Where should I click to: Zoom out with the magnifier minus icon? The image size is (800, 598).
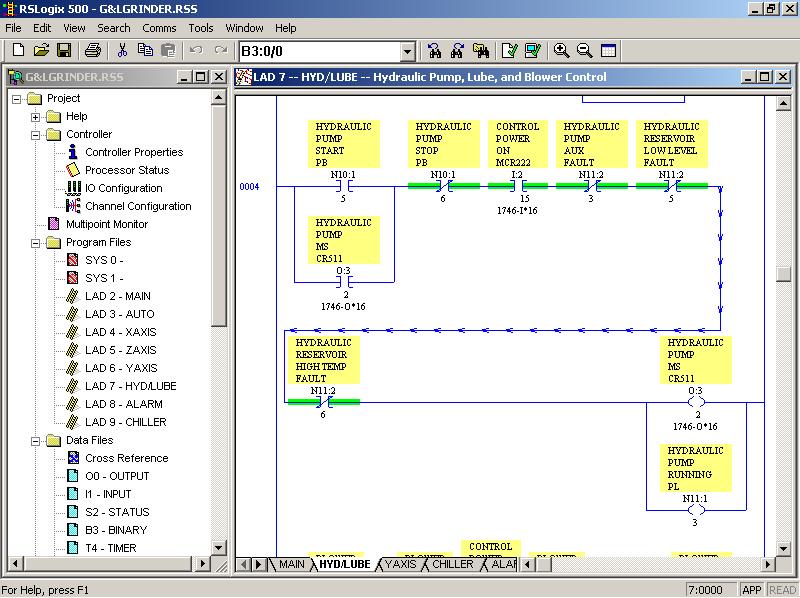click(585, 50)
